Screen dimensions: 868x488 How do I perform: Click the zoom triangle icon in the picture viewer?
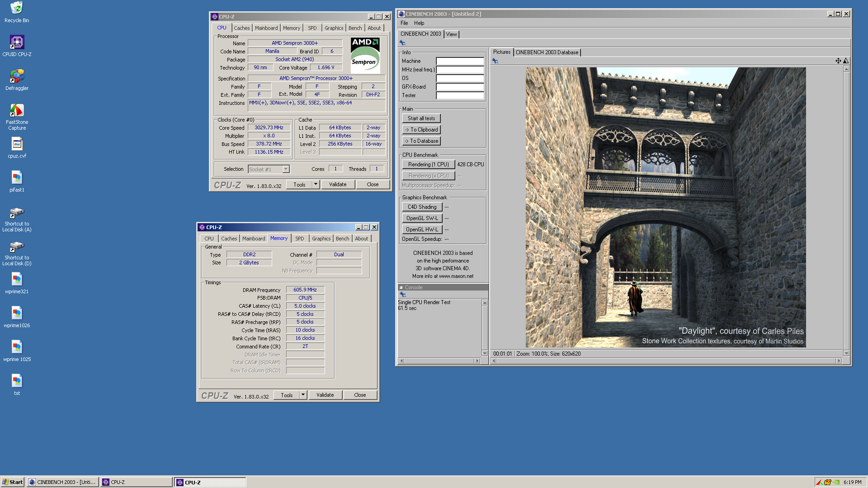(846, 61)
